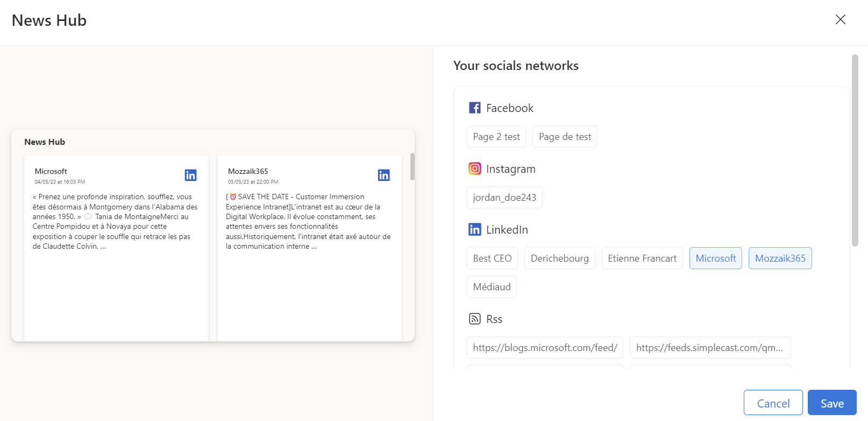
Task: Toggle the Médiaud LinkedIn source
Action: pyautogui.click(x=492, y=287)
